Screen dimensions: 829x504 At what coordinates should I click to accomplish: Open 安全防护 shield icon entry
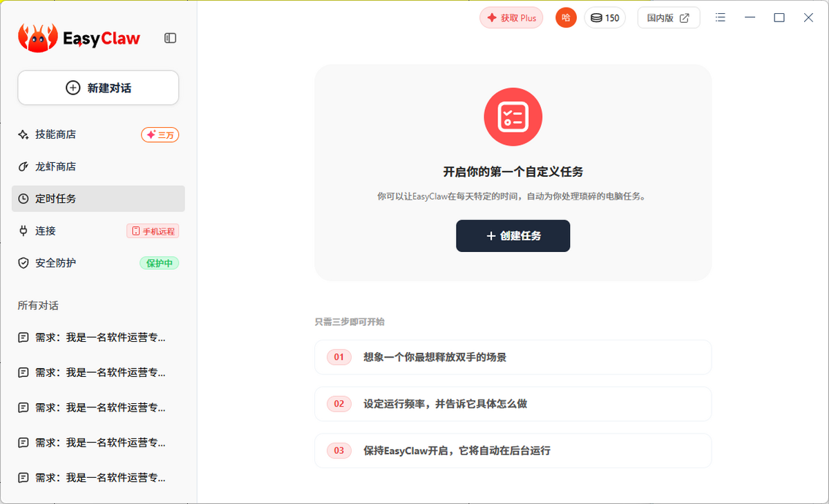tap(23, 263)
